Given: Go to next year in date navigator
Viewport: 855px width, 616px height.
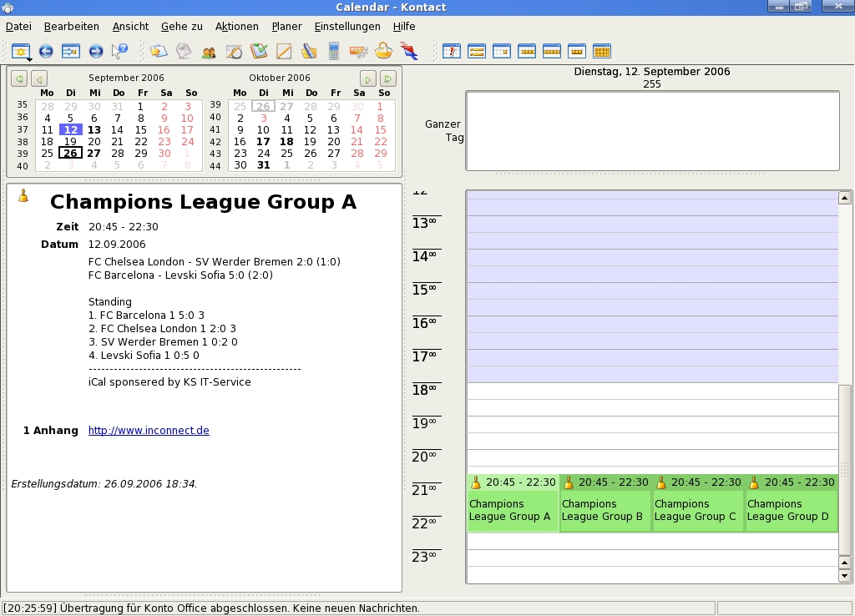Looking at the screenshot, I should 387,78.
